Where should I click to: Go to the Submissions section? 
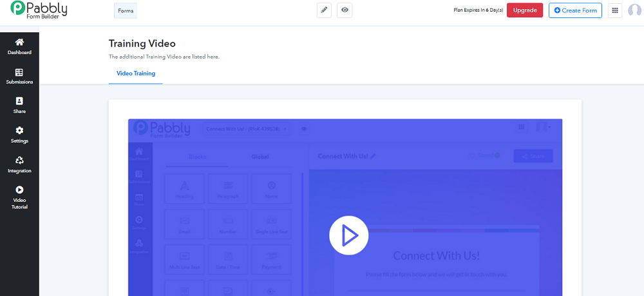point(19,77)
